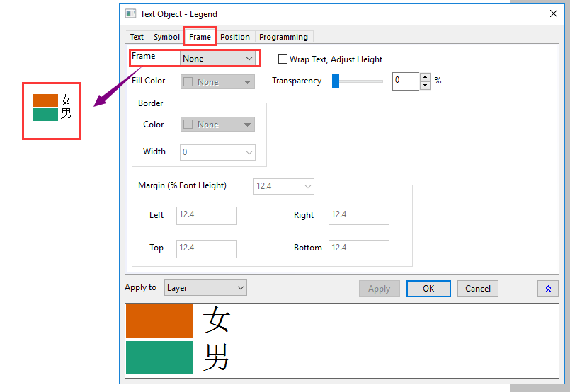Click the green swatch in dialog preview
The image size is (570, 392).
[159, 357]
